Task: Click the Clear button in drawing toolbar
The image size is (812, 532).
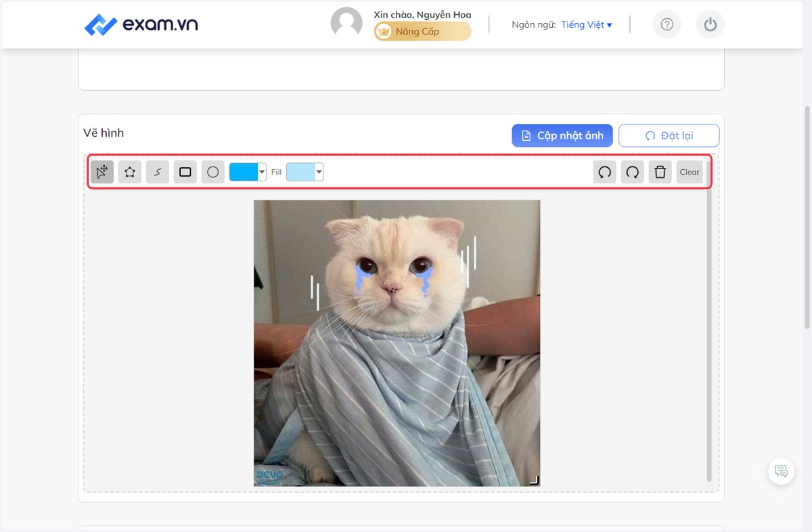Action: coord(690,172)
